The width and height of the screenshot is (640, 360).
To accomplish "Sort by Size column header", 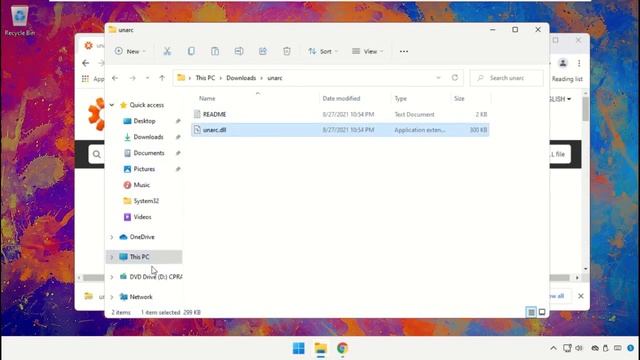I will point(459,98).
